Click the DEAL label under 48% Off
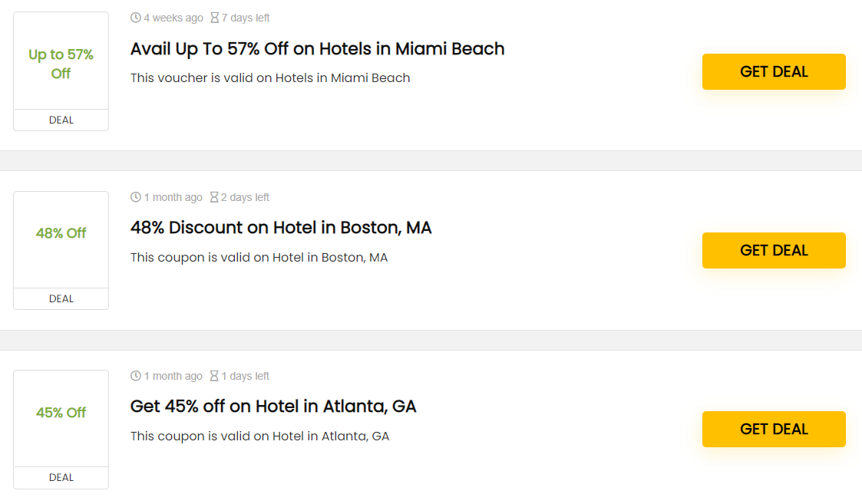The width and height of the screenshot is (862, 504). coord(61,298)
